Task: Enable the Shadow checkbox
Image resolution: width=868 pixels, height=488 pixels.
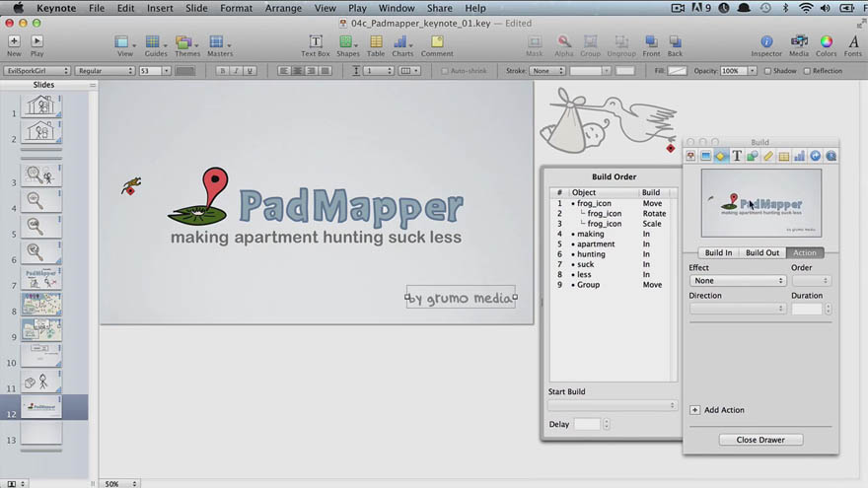Action: pos(767,71)
